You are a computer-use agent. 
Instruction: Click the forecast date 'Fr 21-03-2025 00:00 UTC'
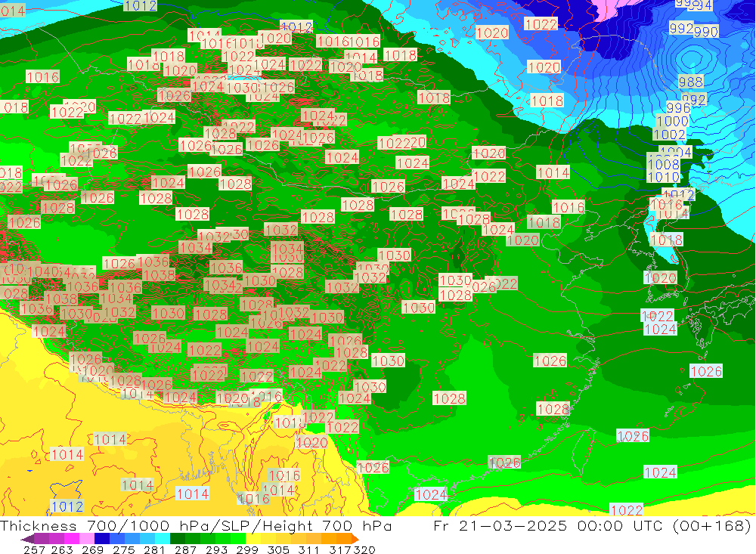[x=548, y=525]
